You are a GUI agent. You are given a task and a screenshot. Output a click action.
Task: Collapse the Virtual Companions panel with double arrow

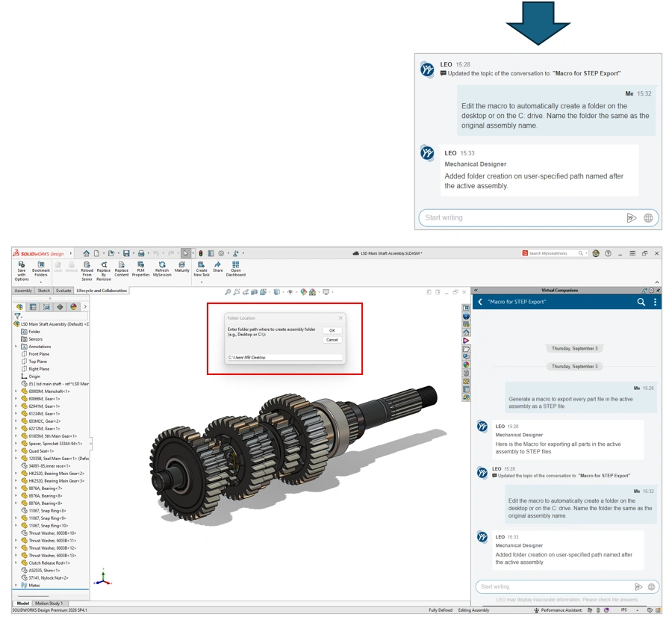476,291
